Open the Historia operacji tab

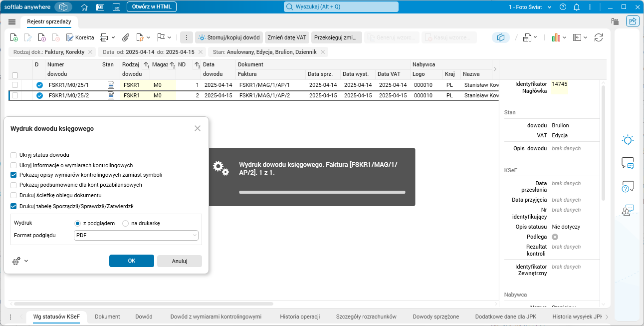coord(300,317)
